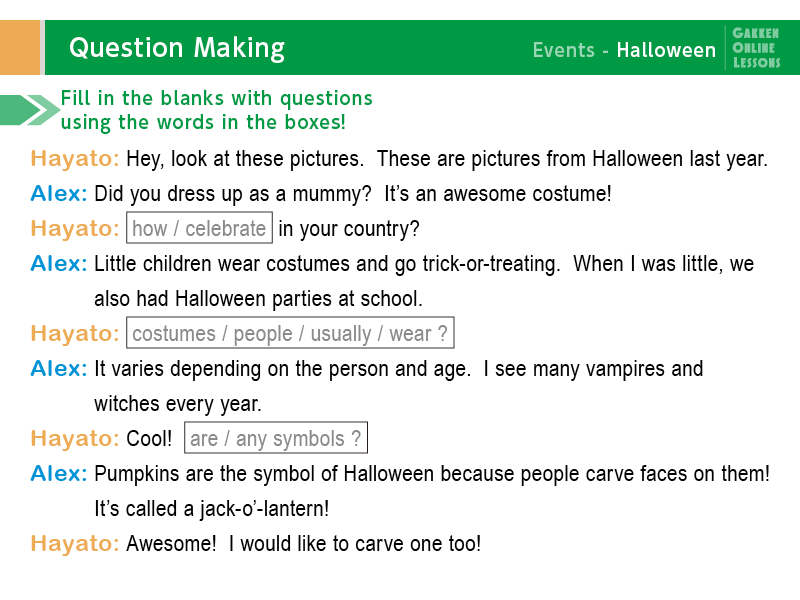800x600 pixels.
Task: Click the orange square in header
Action: (x=20, y=47)
